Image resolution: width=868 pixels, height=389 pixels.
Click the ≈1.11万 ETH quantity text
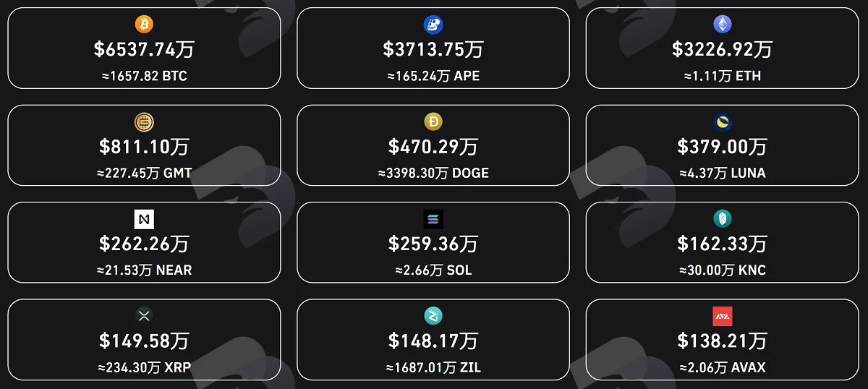(x=723, y=76)
